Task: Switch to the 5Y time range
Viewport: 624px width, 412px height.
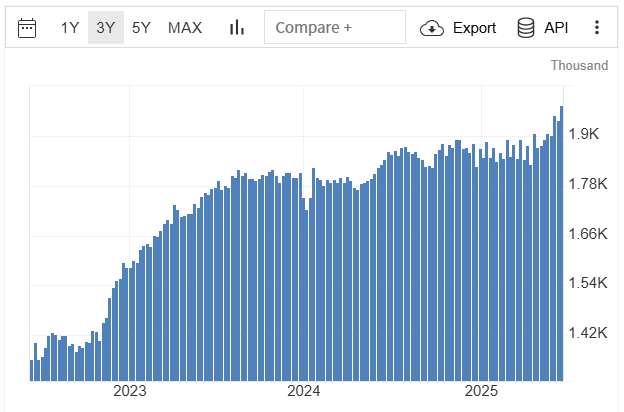Action: pos(141,28)
